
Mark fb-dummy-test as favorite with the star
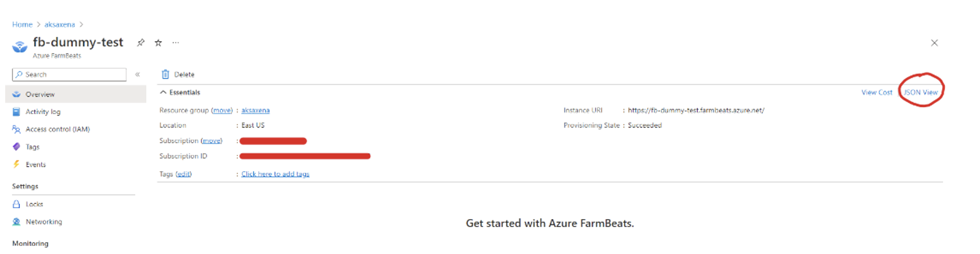point(158,43)
